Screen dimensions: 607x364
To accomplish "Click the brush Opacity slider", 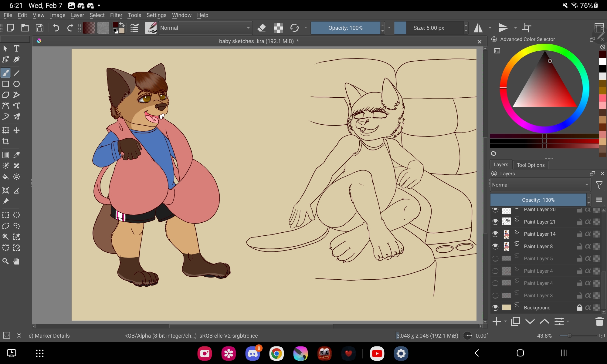I will pos(345,28).
